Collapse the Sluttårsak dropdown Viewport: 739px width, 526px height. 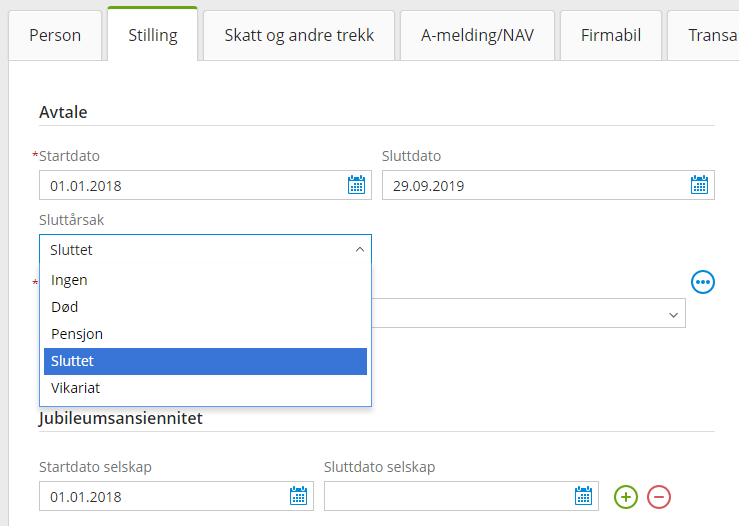click(360, 250)
